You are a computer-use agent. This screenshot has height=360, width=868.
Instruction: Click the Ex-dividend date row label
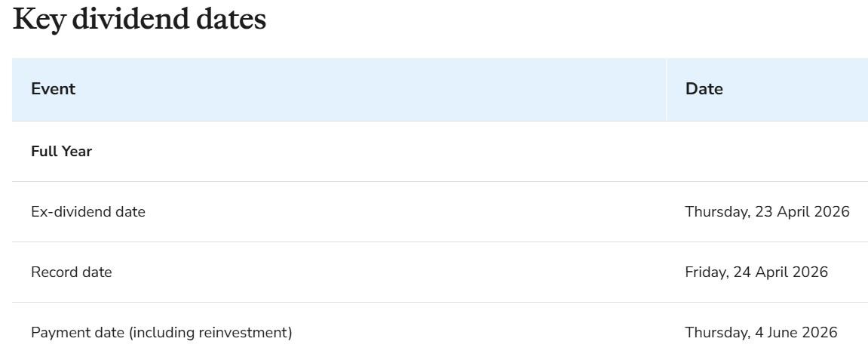[87, 212]
